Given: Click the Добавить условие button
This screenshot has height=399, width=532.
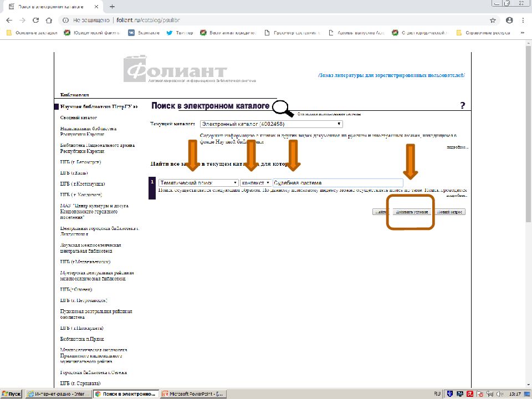Looking at the screenshot, I should [410, 212].
